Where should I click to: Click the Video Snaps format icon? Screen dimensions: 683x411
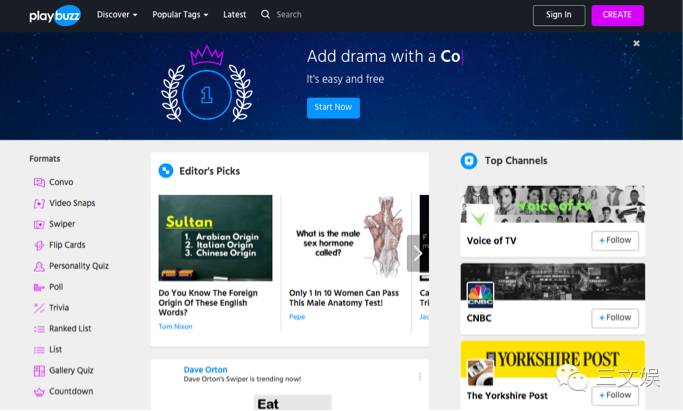click(x=39, y=203)
